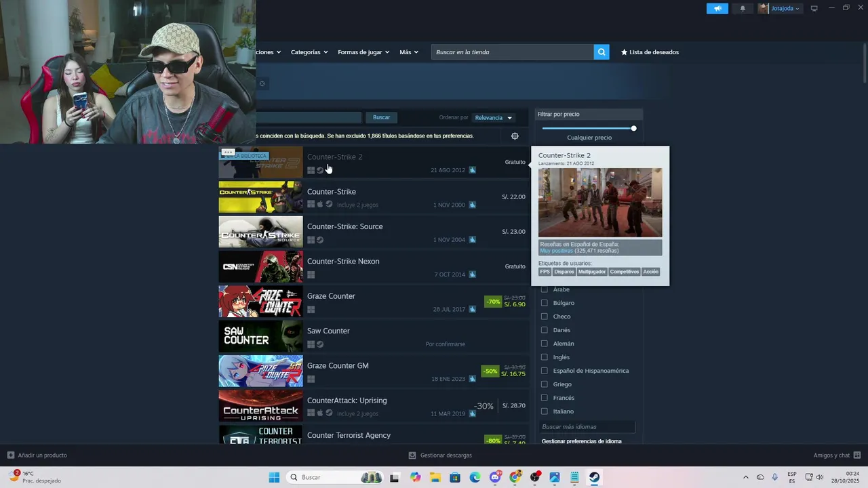868x488 pixels.
Task: Check the Inglés language checkbox
Action: (x=544, y=357)
